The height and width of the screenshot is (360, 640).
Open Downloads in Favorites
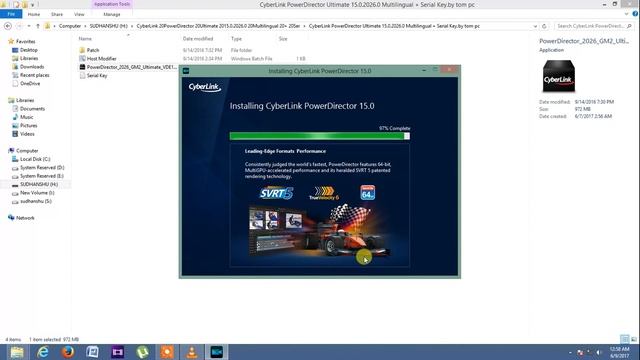[31, 67]
